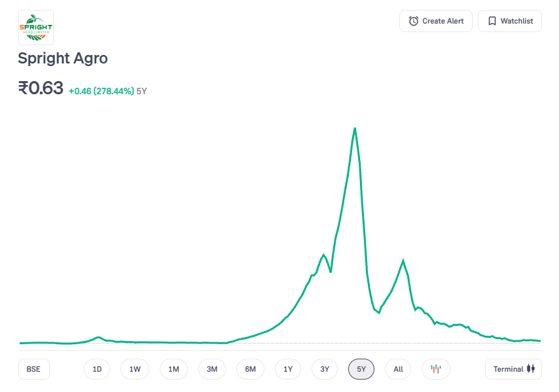This screenshot has height=392, width=559.
Task: Show the 6M price history
Action: (x=250, y=369)
